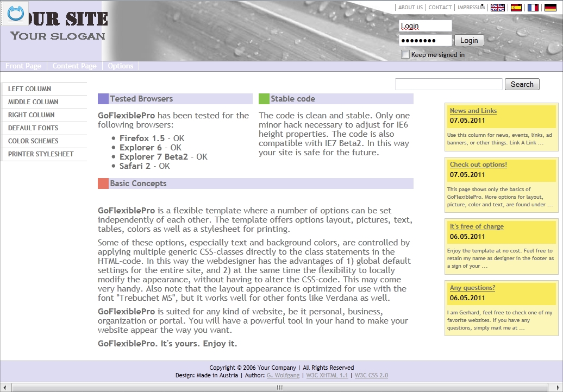
Task: Open the About Us link
Action: (410, 7)
